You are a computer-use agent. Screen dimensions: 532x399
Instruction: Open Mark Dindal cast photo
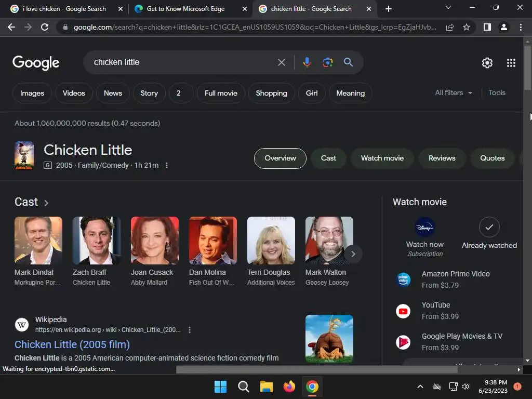(38, 241)
